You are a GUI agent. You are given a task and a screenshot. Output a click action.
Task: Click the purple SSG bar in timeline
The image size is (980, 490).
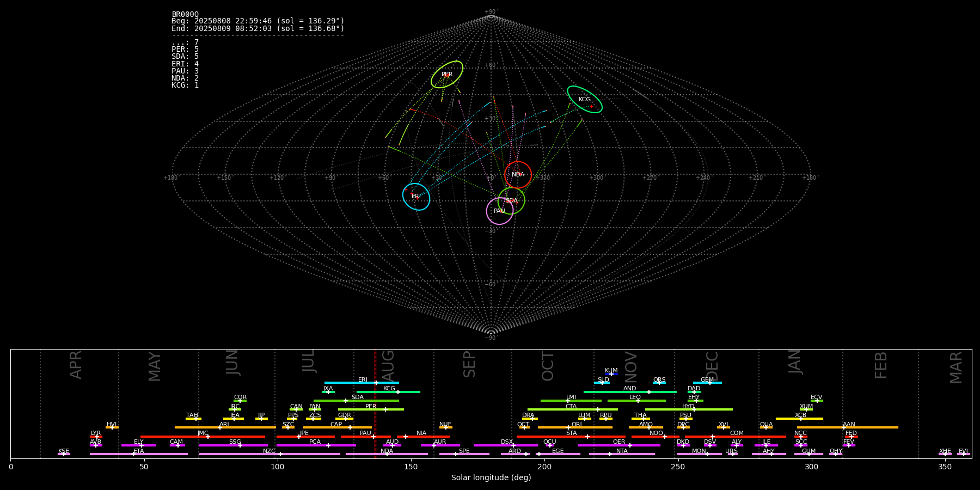click(234, 445)
